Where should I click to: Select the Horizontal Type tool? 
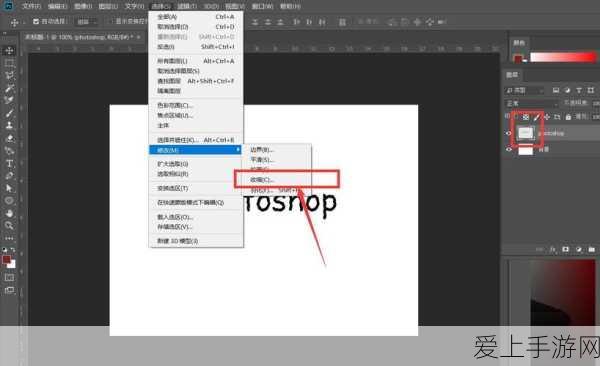[9, 163]
